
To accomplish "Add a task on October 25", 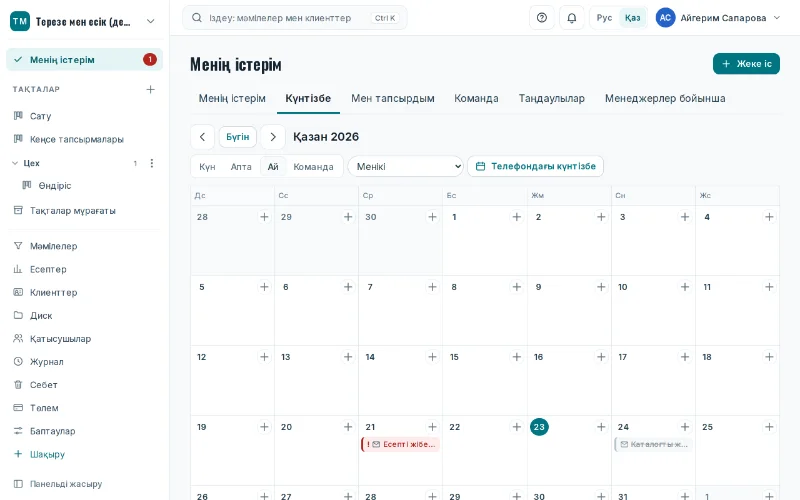I will click(x=769, y=427).
